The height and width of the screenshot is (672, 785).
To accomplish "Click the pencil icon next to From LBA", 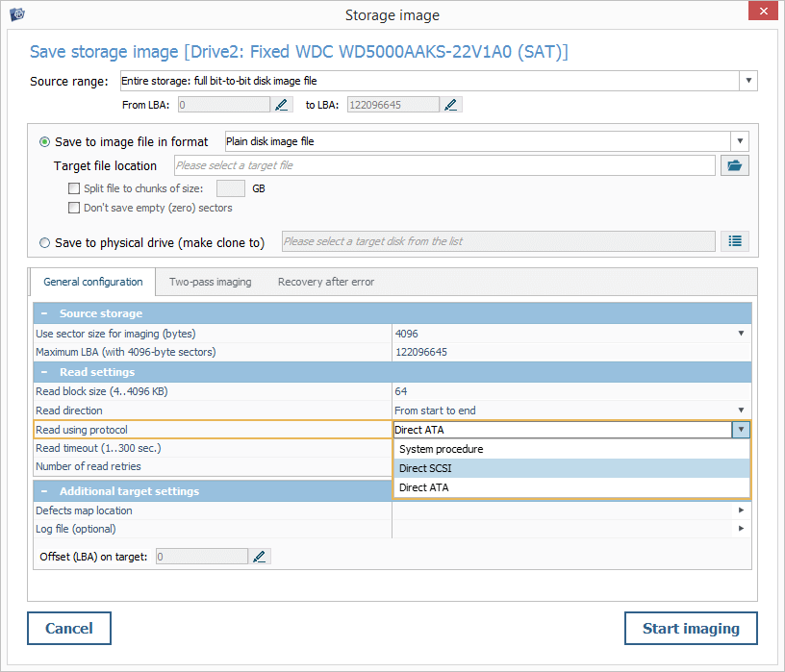I will pos(282,105).
